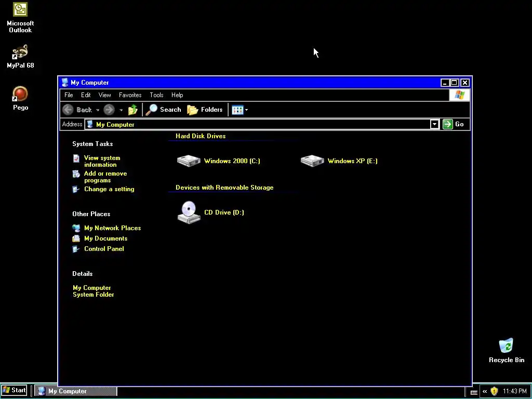Select the Windows 2000 (C:) label
This screenshot has height=399, width=532.
pyautogui.click(x=232, y=161)
